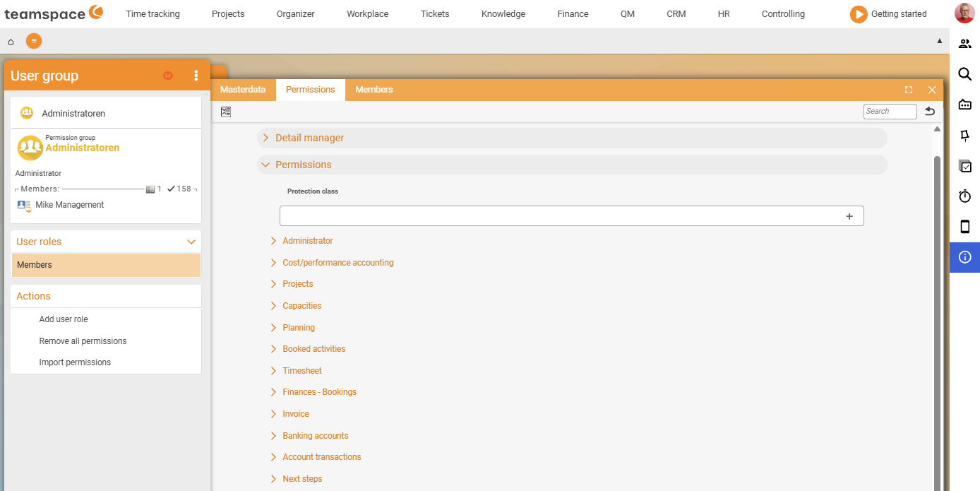Expand Cost/performance accounting node

click(273, 263)
